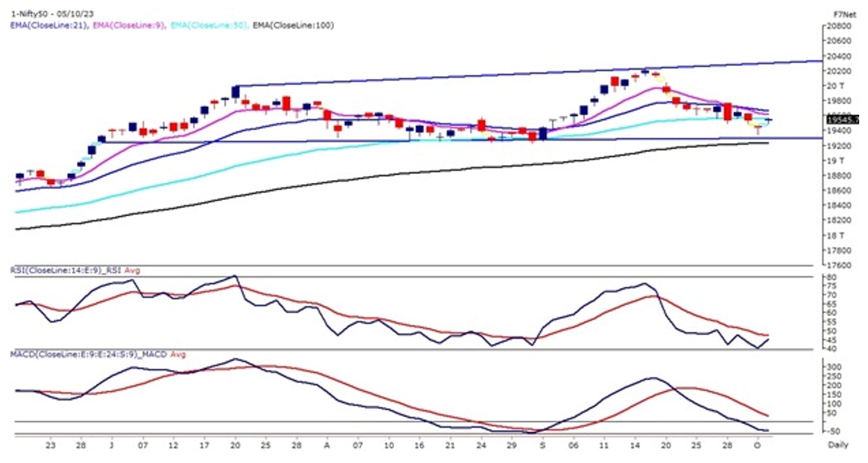
Task: Click the 12 date label on time axis
Action: coord(173,445)
